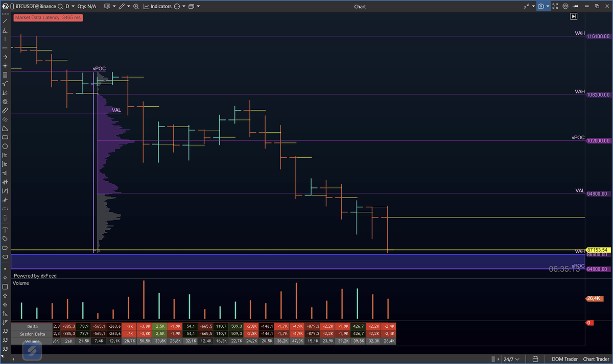Select the triangle shape tool in sidebar
The height and width of the screenshot is (364, 613).
5,128
